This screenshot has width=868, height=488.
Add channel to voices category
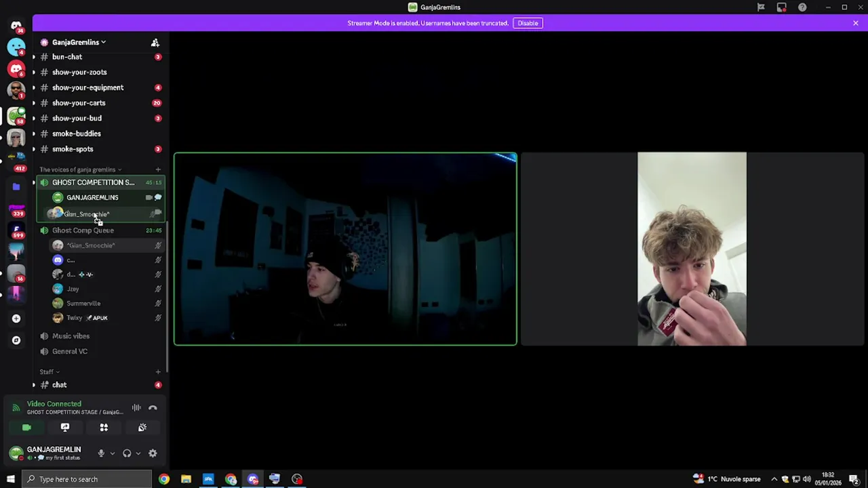(x=158, y=169)
